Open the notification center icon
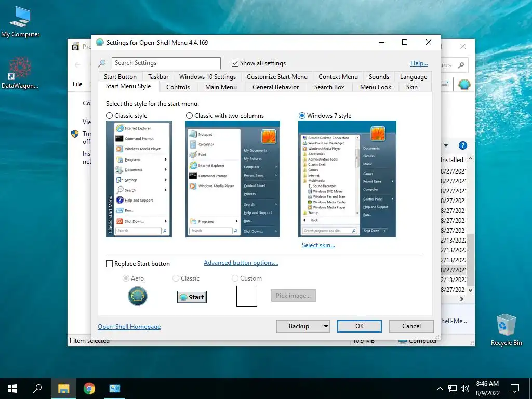The height and width of the screenshot is (399, 532). (515, 389)
